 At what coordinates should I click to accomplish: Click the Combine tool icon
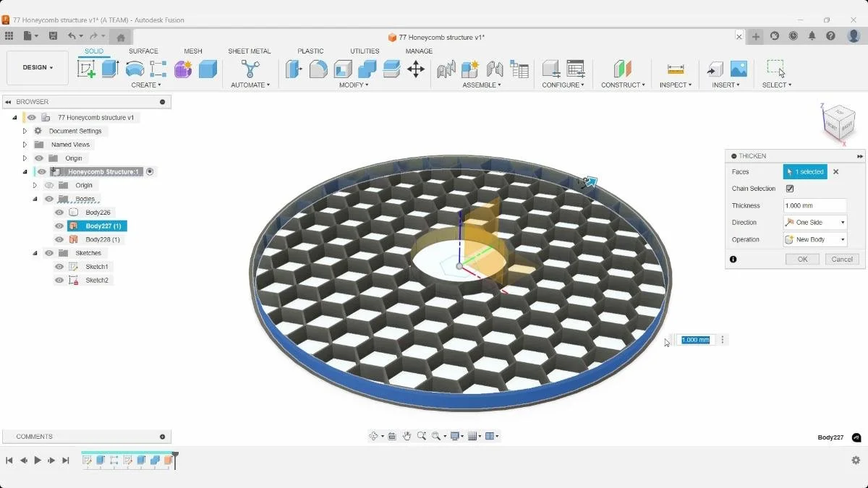click(367, 69)
